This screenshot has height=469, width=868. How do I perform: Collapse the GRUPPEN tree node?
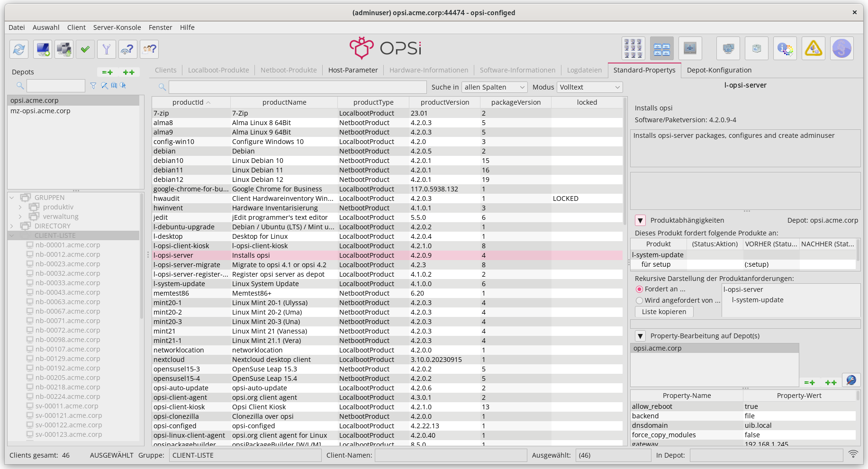[x=12, y=198]
